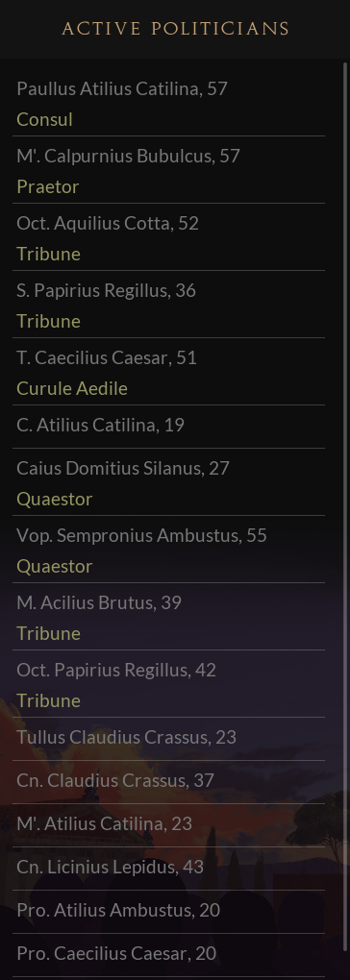The image size is (350, 980).
Task: Select C. Atilius Catilina, aged 19
Action: (x=169, y=428)
